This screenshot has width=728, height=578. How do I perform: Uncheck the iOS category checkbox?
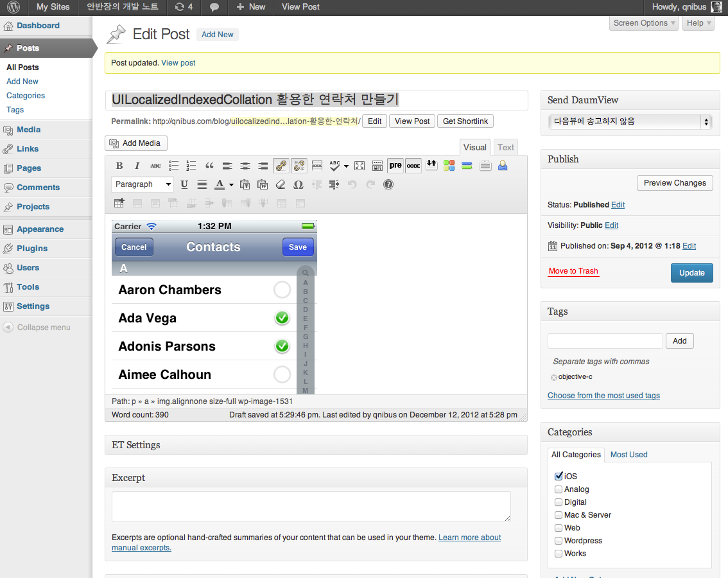[559, 477]
